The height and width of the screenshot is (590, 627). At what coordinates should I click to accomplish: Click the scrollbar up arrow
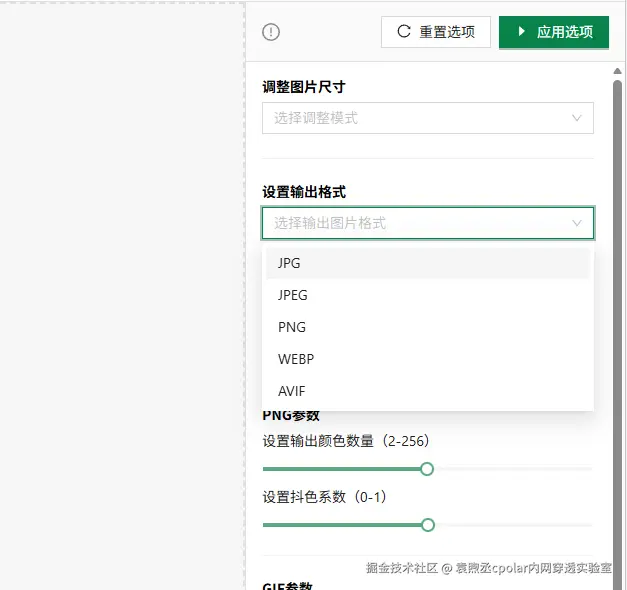[x=617, y=71]
